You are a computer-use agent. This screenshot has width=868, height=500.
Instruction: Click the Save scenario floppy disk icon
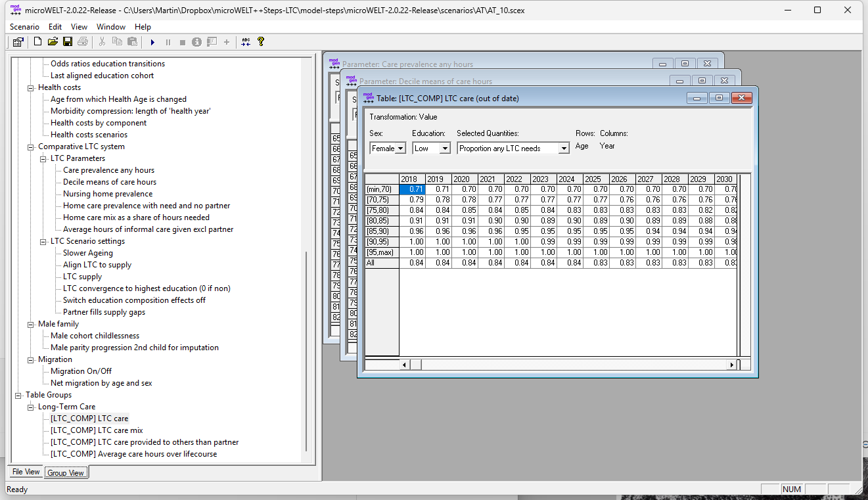(x=68, y=42)
